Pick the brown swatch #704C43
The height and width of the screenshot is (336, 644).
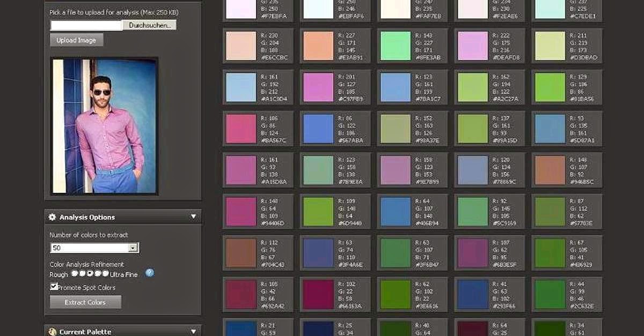point(241,253)
